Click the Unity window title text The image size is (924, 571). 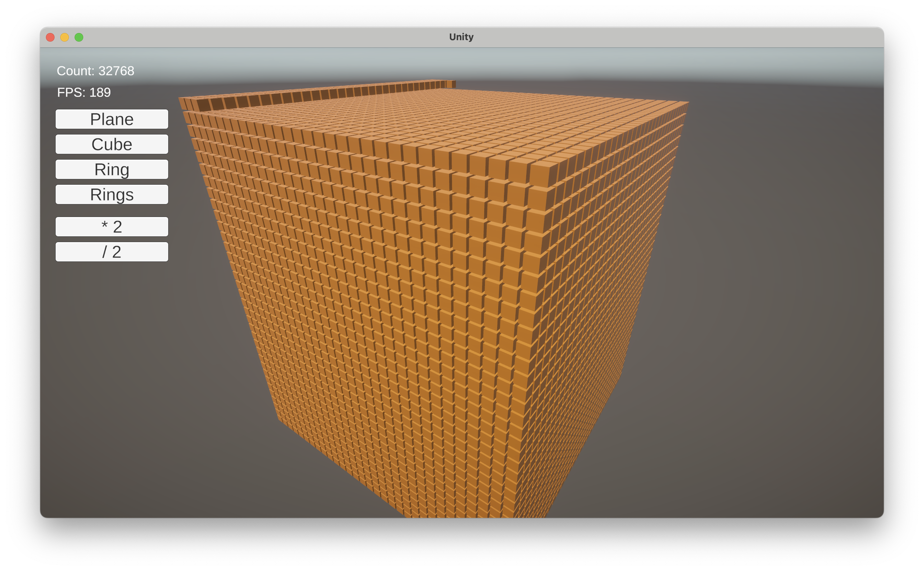click(x=461, y=37)
